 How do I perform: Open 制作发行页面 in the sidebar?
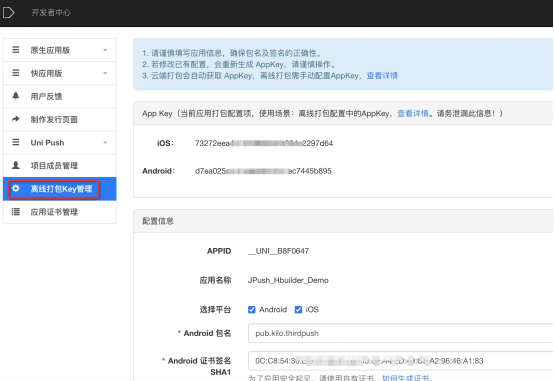pos(60,119)
